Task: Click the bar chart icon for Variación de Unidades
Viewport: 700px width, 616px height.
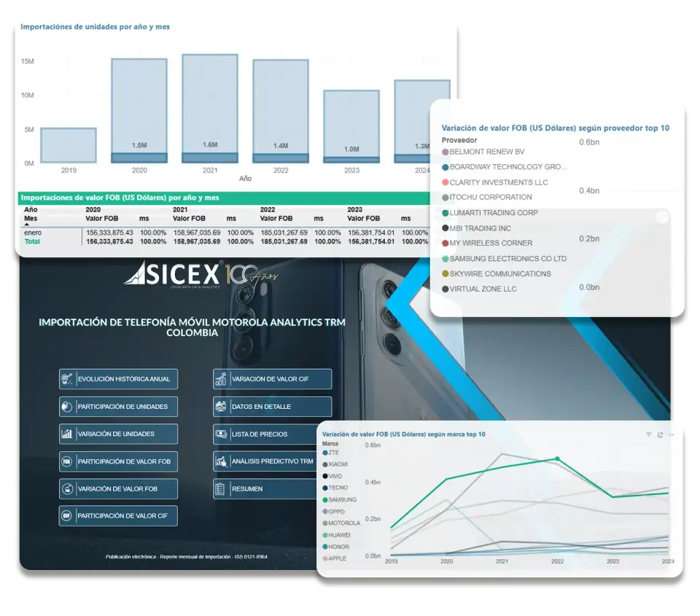Action: [x=67, y=434]
